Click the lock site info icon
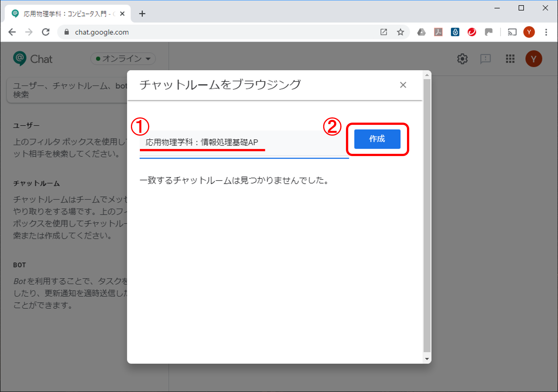The height and width of the screenshot is (392, 558). point(67,32)
